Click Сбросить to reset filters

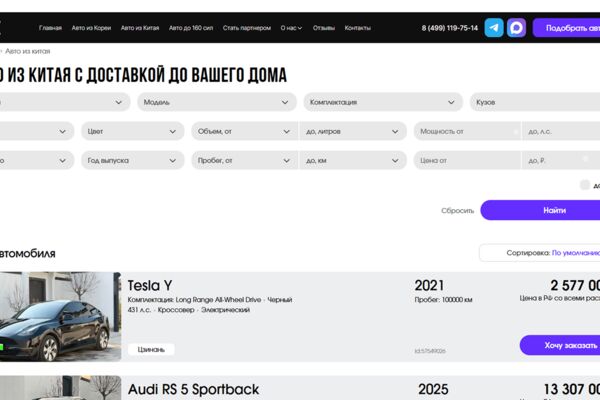coord(457,211)
